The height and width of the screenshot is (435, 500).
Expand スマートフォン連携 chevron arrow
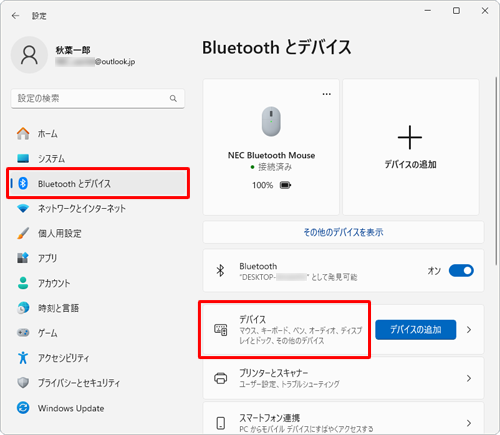click(x=469, y=423)
